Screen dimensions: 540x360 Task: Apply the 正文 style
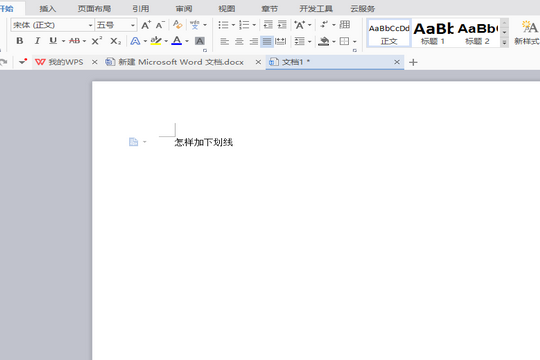click(x=389, y=33)
